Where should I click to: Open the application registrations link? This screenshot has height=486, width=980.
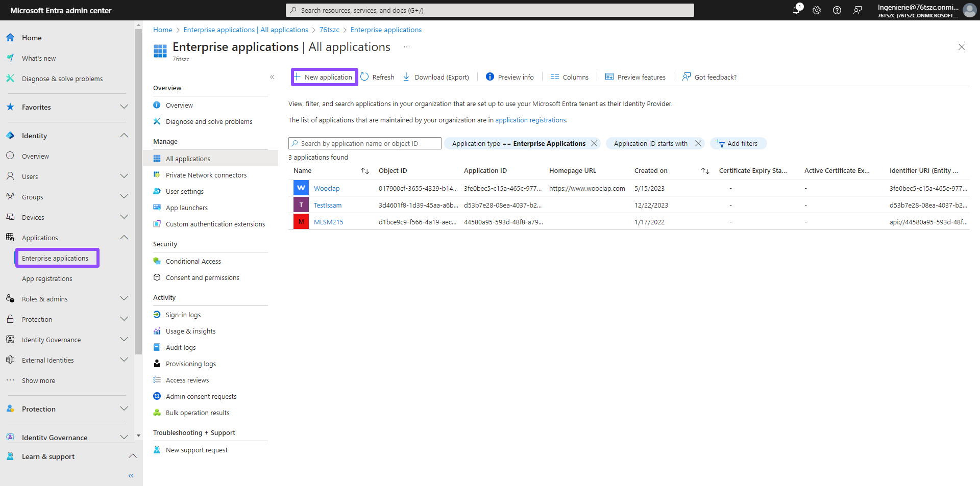tap(530, 120)
